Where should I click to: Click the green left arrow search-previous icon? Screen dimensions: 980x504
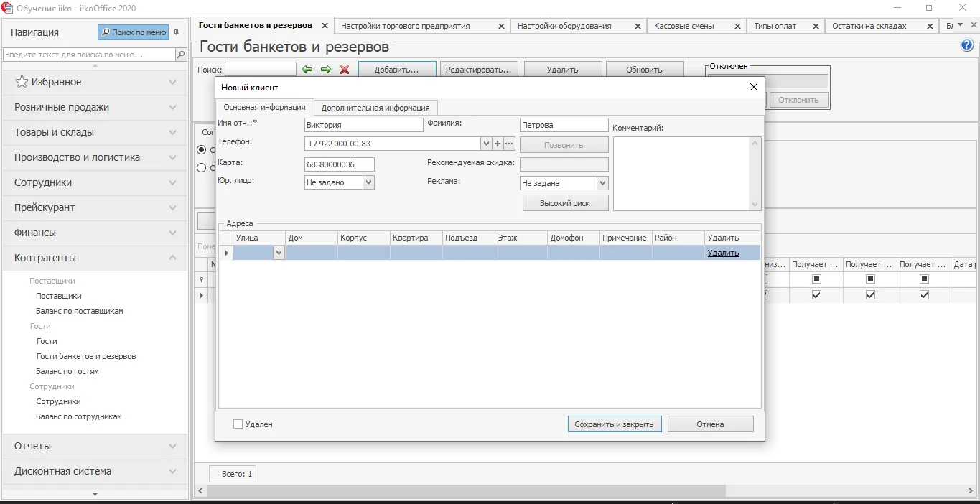pos(307,70)
